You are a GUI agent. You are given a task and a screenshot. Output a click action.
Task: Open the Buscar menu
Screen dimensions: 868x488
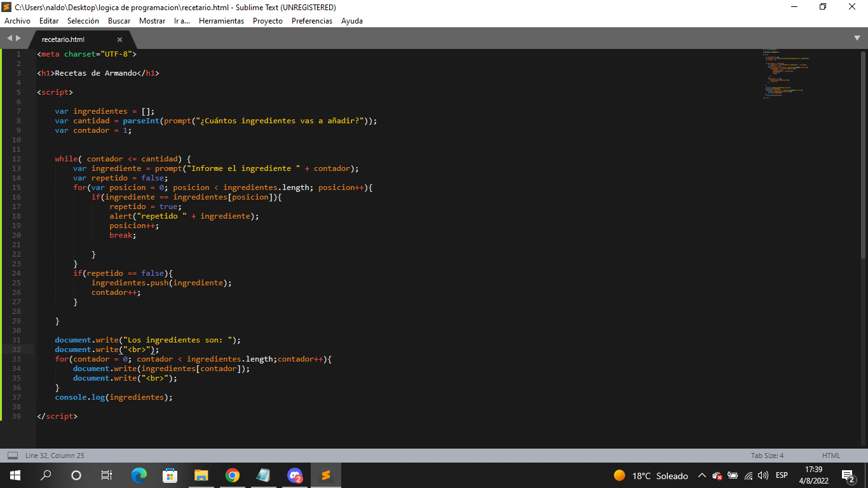point(119,21)
